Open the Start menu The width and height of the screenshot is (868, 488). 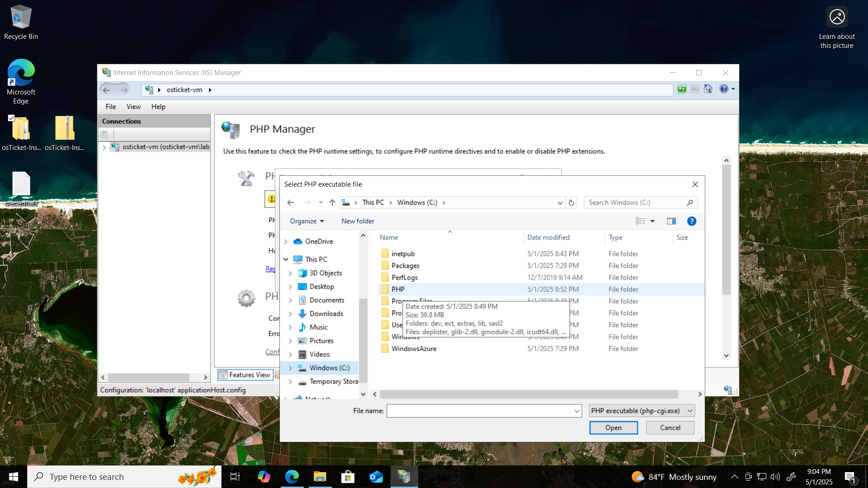14,477
